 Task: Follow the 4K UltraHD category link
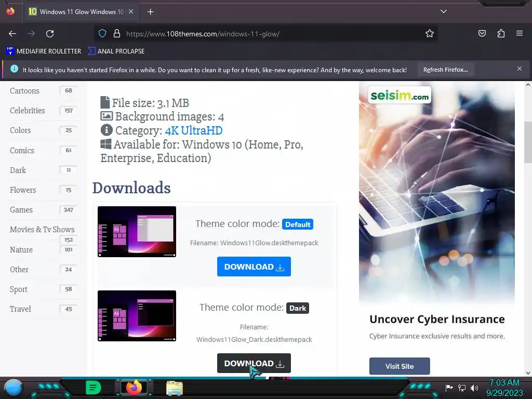pyautogui.click(x=193, y=130)
